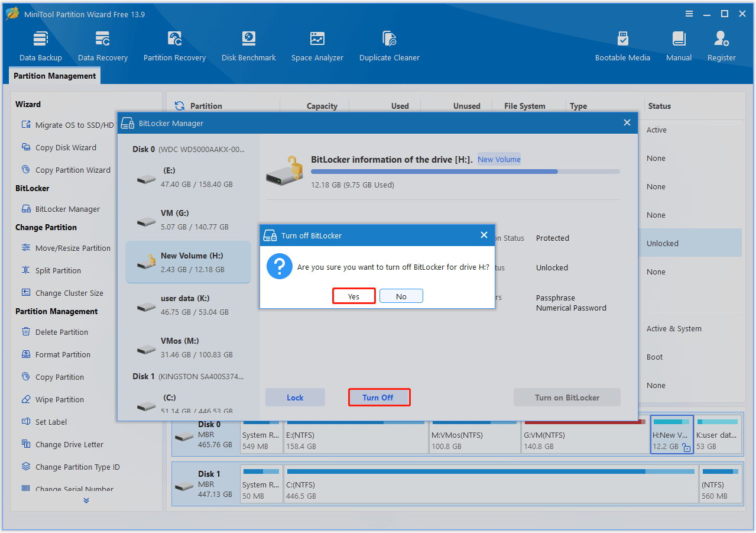Select VMos (M:) drive
756x533 pixels.
point(188,347)
